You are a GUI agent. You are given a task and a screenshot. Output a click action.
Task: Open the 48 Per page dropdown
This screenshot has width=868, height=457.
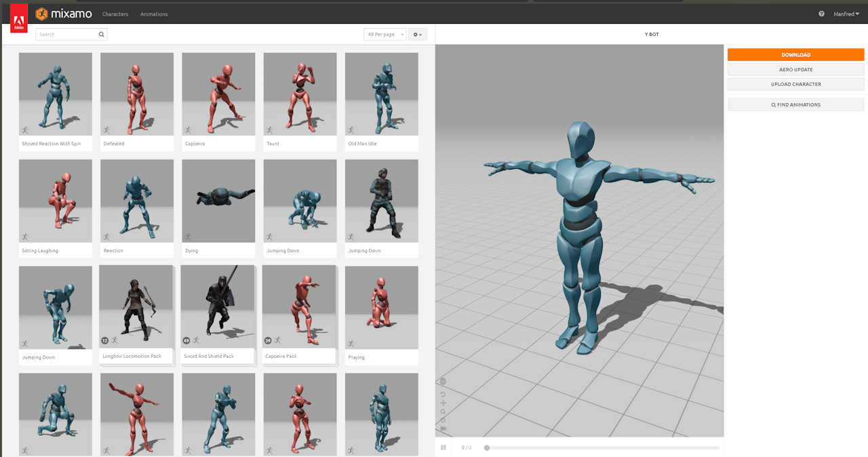(384, 35)
